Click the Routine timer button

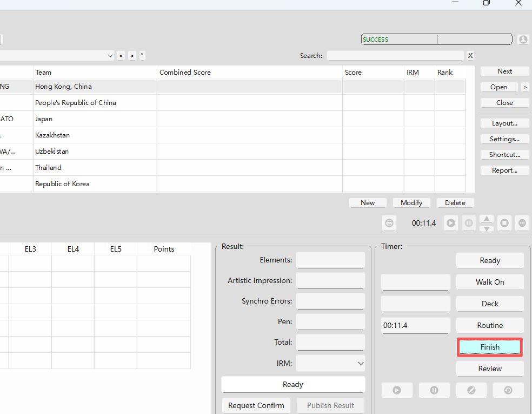[490, 325]
